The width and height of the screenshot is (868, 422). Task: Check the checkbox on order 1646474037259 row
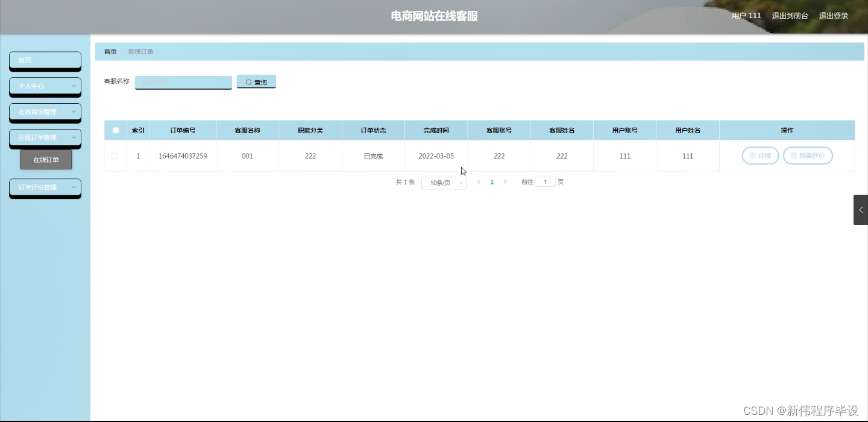pos(115,156)
